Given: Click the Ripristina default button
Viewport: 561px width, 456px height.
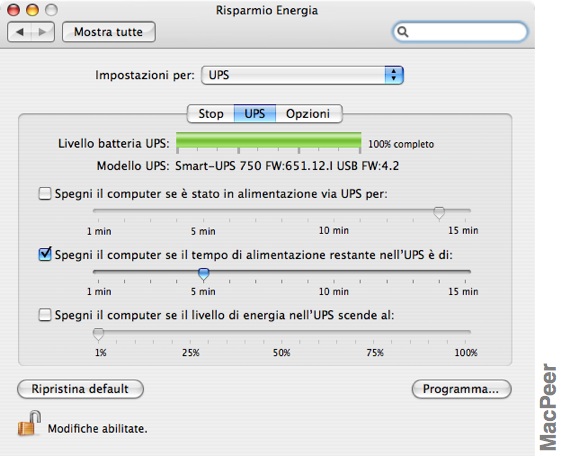Looking at the screenshot, I should point(80,389).
